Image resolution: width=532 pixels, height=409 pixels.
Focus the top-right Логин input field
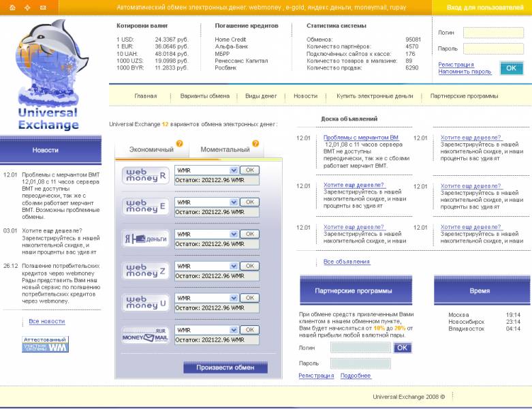(493, 33)
